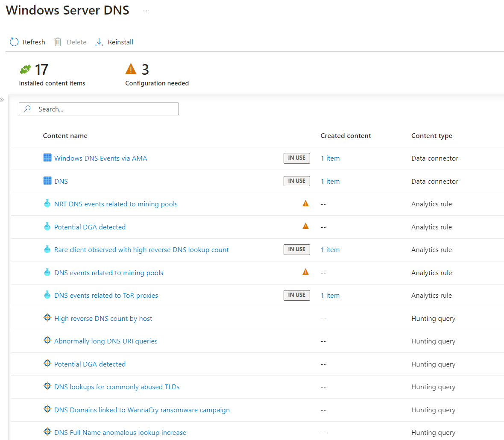Open Abnormally long DNS URI queries link
The height and width of the screenshot is (440, 504).
(106, 341)
